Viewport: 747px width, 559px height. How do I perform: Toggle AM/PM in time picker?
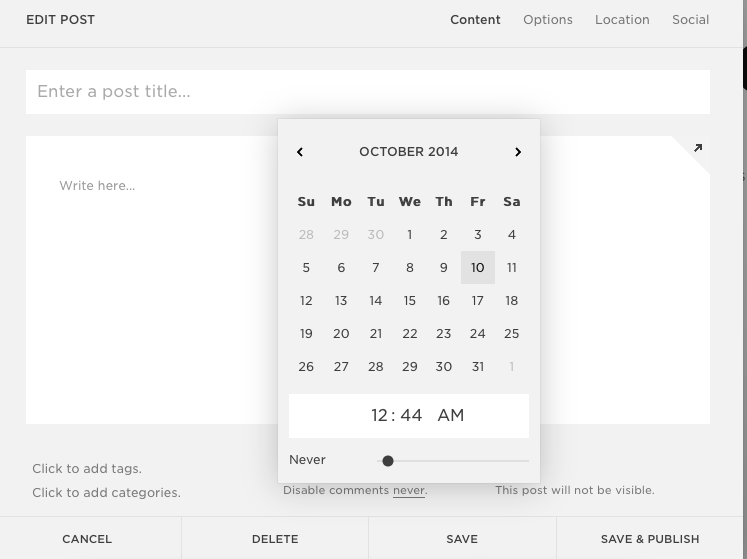tap(451, 415)
